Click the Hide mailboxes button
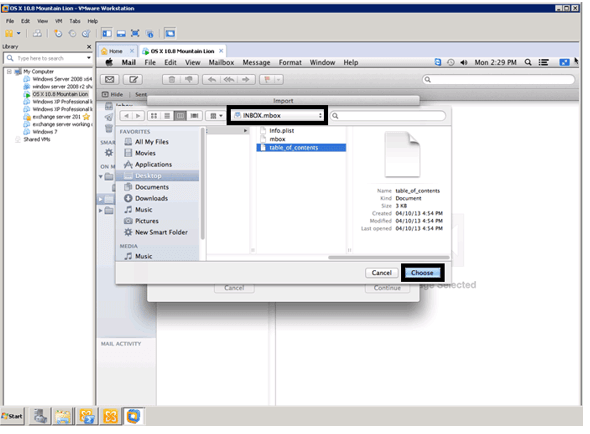 [113, 94]
